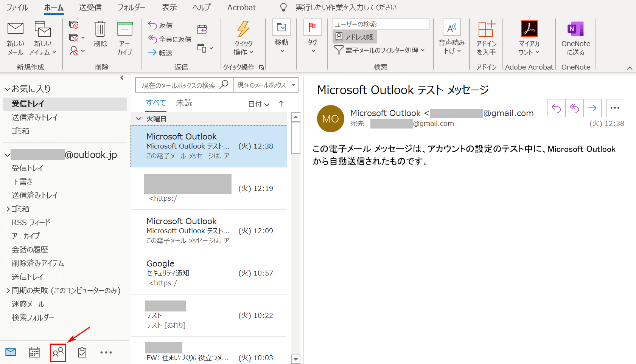Click reply arrow in reading pane
The width and height of the screenshot is (636, 364).
point(556,108)
